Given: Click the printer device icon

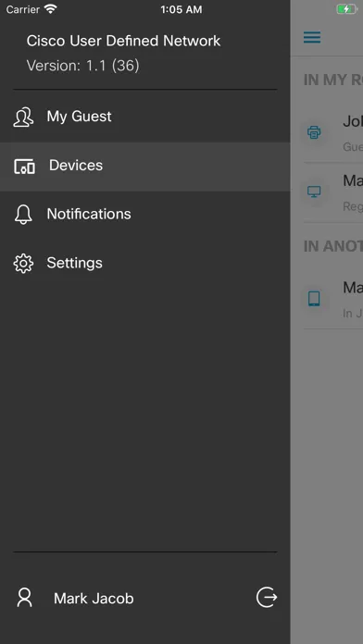Looking at the screenshot, I should [314, 132].
